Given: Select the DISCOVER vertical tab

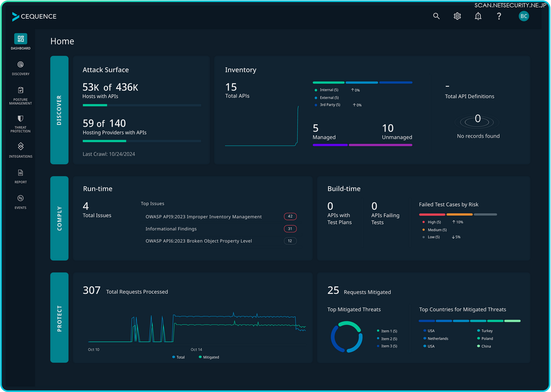Looking at the screenshot, I should coord(59,110).
